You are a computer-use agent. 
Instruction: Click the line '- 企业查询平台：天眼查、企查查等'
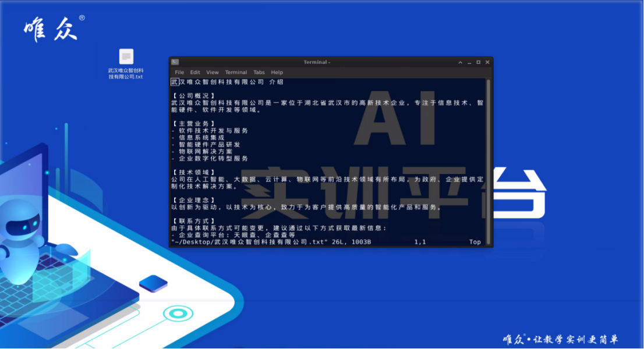pyautogui.click(x=233, y=235)
